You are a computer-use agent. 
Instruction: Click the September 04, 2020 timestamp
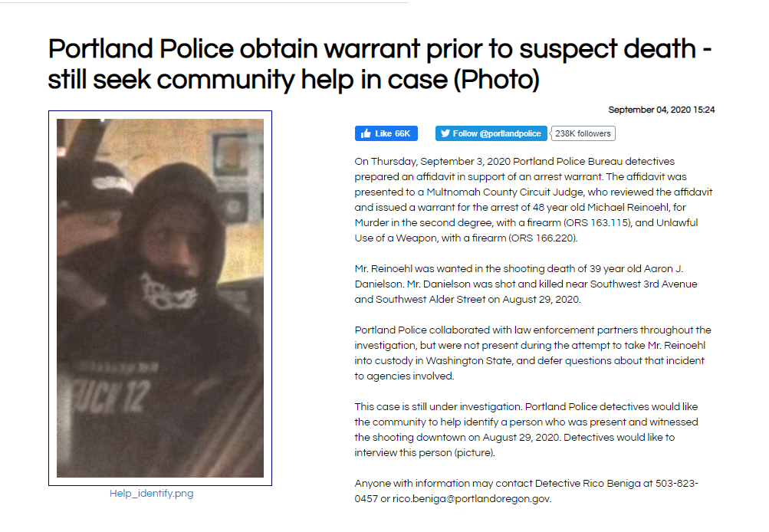(x=661, y=110)
